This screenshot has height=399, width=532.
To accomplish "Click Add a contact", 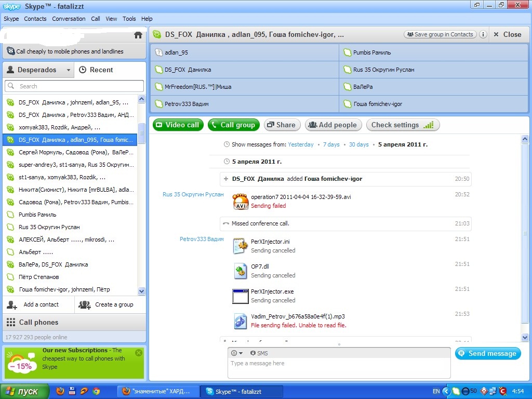I will click(x=38, y=304).
